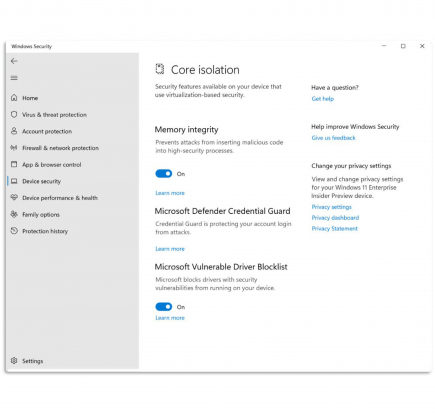This screenshot has height=415, width=435.
Task: Click Microsoft Vulnerable Driver Blocklist heading
Action: 221,267
